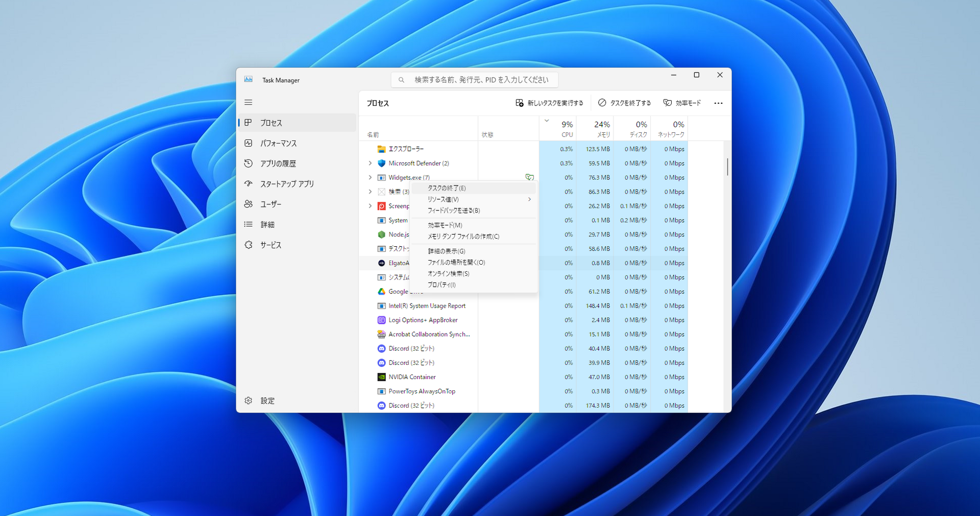Choose タスクの終了(E) in context menu
The width and height of the screenshot is (980, 516).
coord(474,188)
